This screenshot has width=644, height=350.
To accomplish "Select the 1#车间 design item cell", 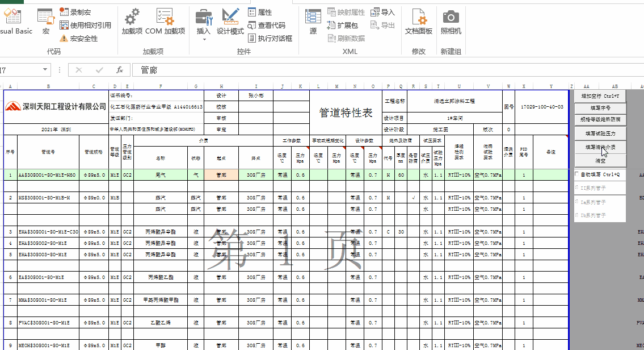I will coord(454,118).
